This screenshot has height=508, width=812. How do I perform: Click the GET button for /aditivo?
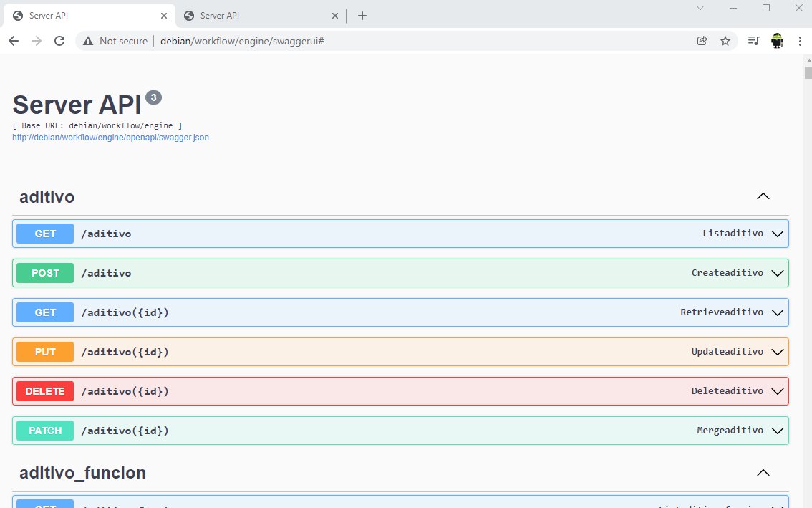click(x=45, y=234)
